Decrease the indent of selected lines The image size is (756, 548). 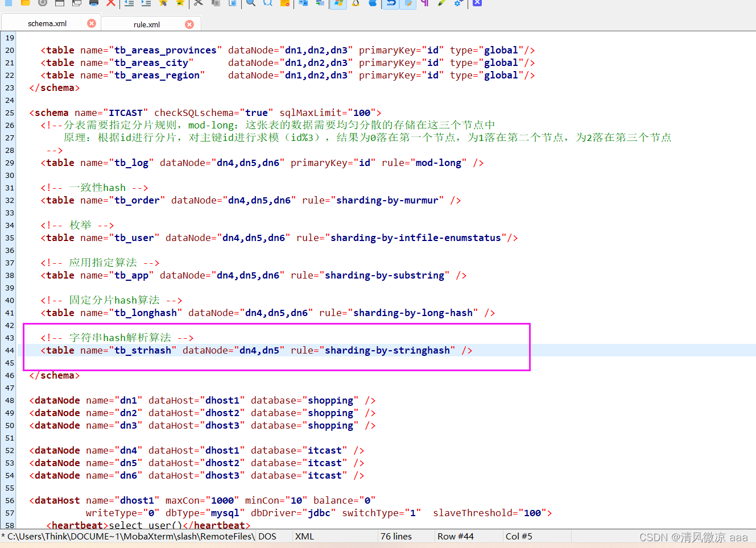click(129, 2)
